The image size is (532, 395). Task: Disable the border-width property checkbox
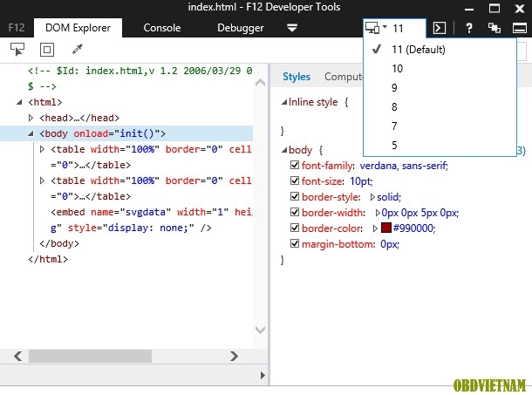pyautogui.click(x=294, y=213)
